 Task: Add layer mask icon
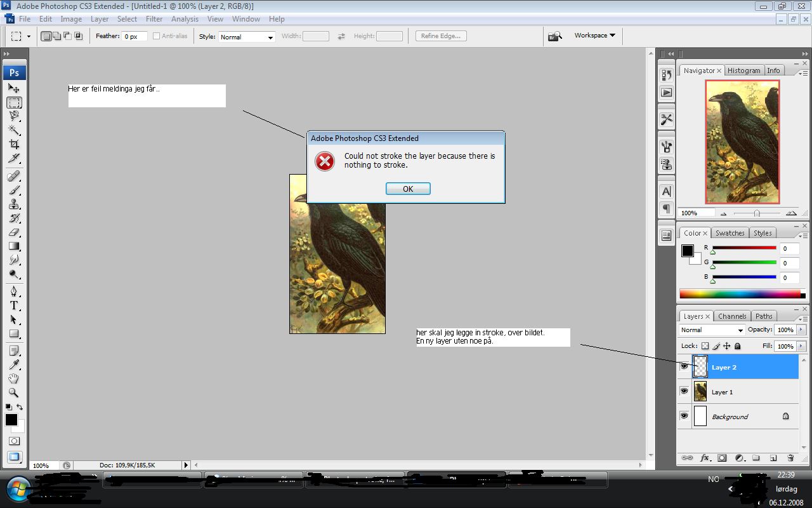pyautogui.click(x=722, y=458)
